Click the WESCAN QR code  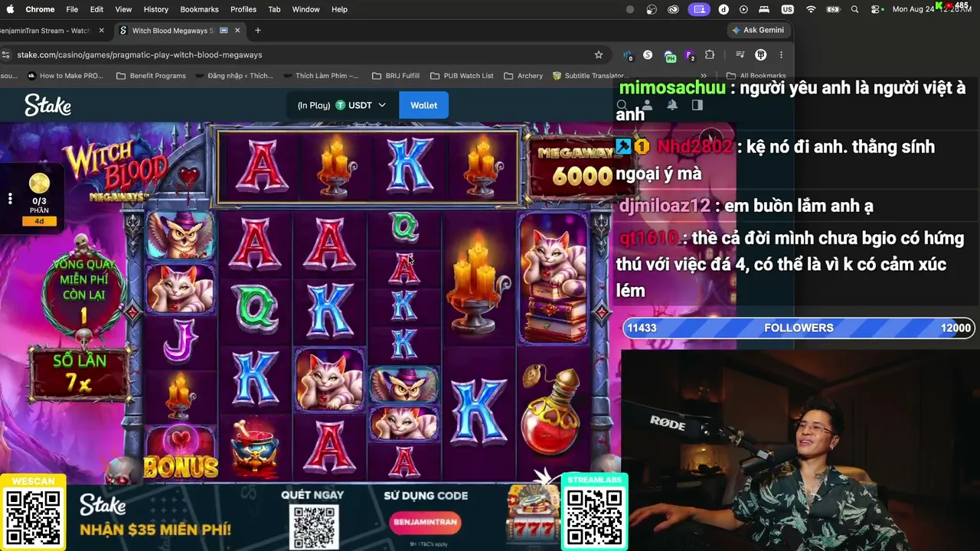(33, 517)
